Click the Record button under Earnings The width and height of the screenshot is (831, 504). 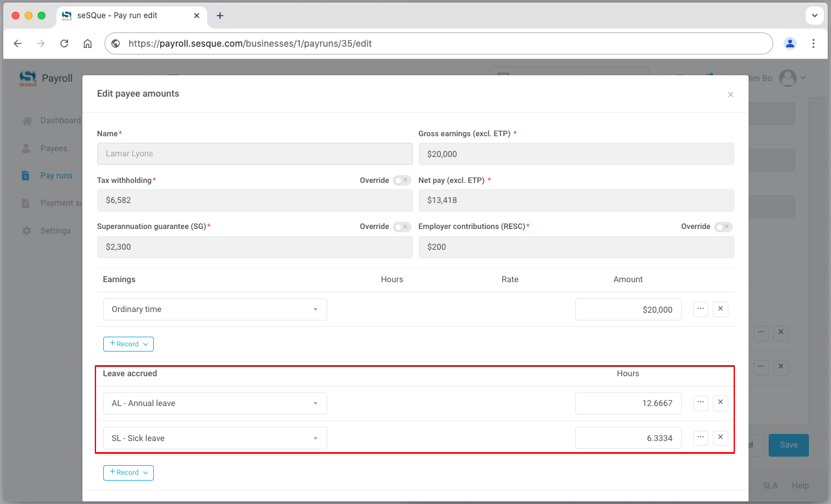pyautogui.click(x=128, y=344)
